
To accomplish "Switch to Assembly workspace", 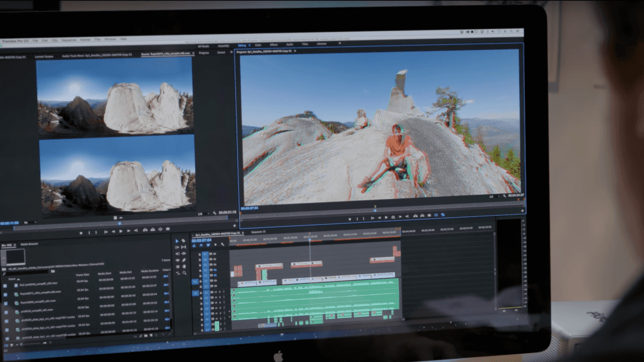I will [223, 46].
